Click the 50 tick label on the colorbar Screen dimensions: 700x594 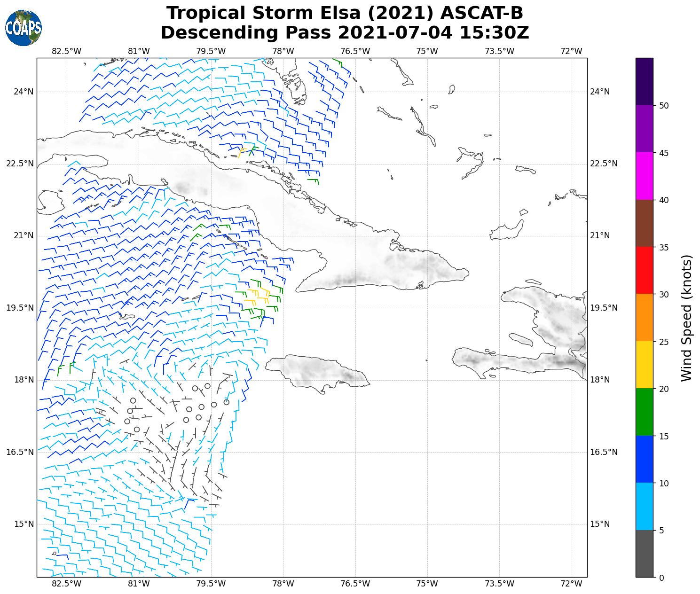pyautogui.click(x=664, y=106)
